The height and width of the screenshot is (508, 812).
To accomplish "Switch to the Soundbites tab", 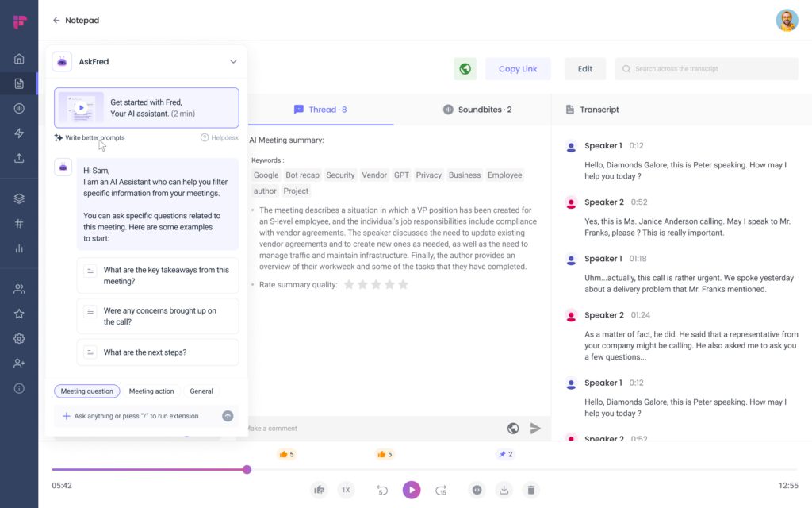I will (x=477, y=110).
